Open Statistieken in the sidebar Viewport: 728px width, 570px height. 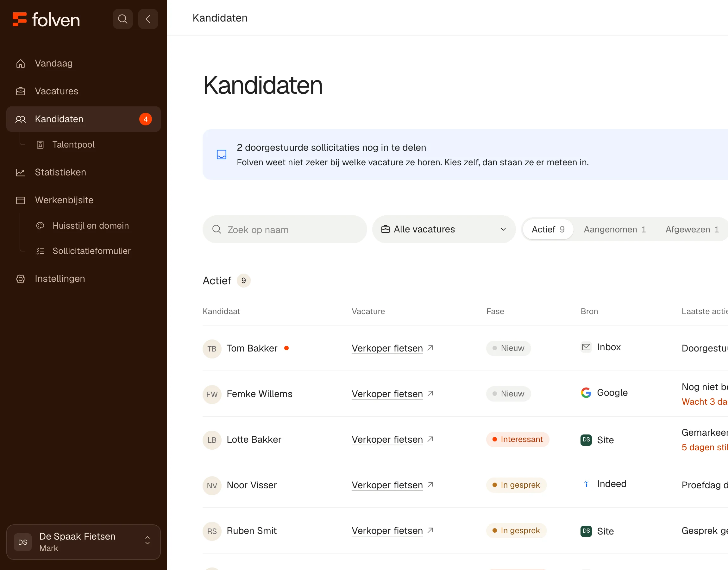(83, 172)
